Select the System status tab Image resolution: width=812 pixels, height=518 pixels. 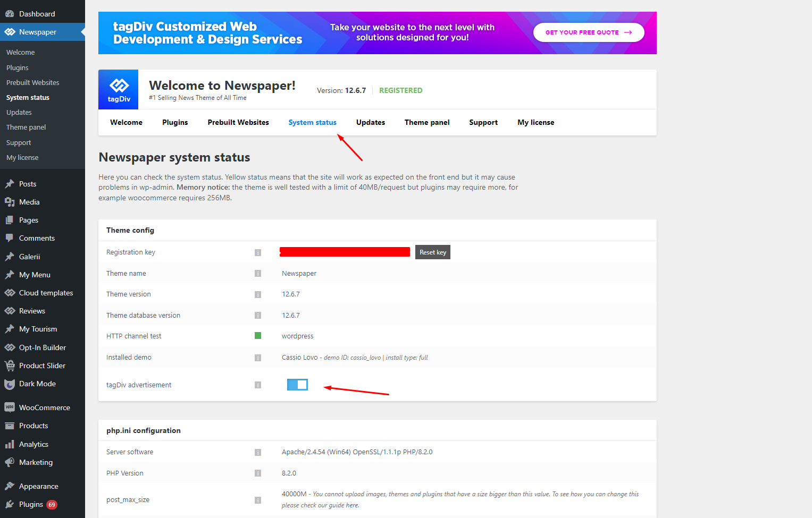click(x=312, y=122)
